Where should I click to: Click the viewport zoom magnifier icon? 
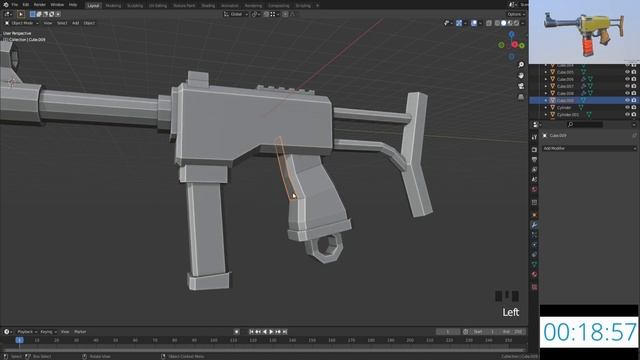click(x=521, y=65)
